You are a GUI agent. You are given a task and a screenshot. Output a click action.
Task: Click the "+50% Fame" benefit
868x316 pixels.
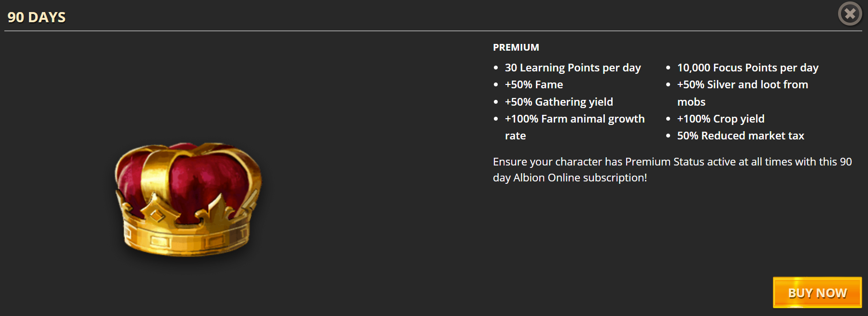(534, 85)
